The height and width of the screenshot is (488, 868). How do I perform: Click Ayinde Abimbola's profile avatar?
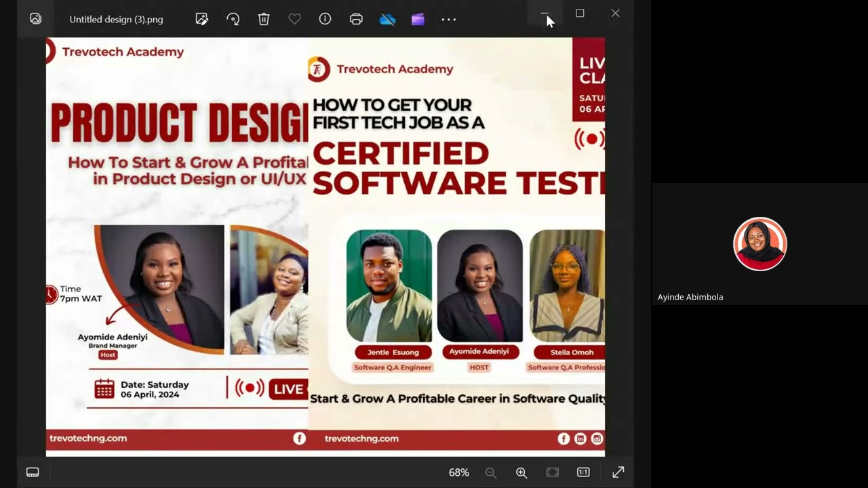pos(759,244)
